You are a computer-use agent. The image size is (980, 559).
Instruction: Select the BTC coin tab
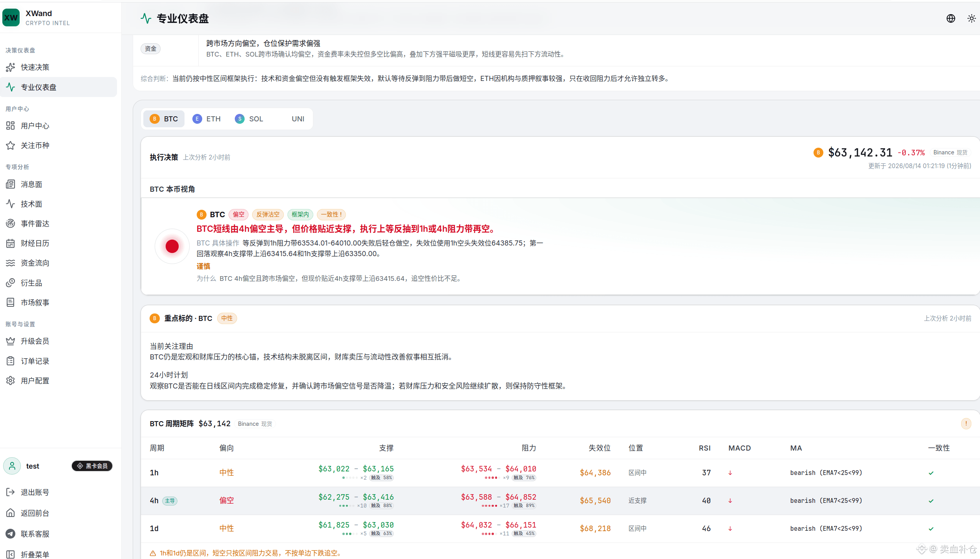pyautogui.click(x=164, y=119)
